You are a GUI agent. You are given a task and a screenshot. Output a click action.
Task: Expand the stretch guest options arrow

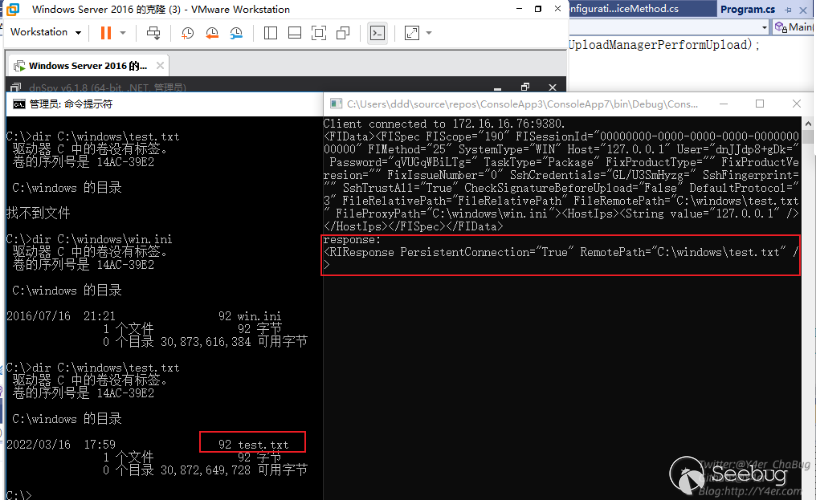(429, 33)
